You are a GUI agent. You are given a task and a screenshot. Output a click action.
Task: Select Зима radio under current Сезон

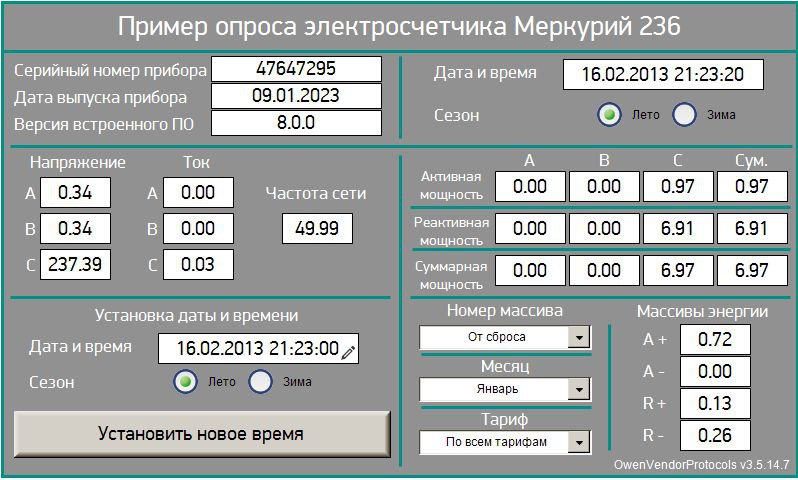point(685,115)
